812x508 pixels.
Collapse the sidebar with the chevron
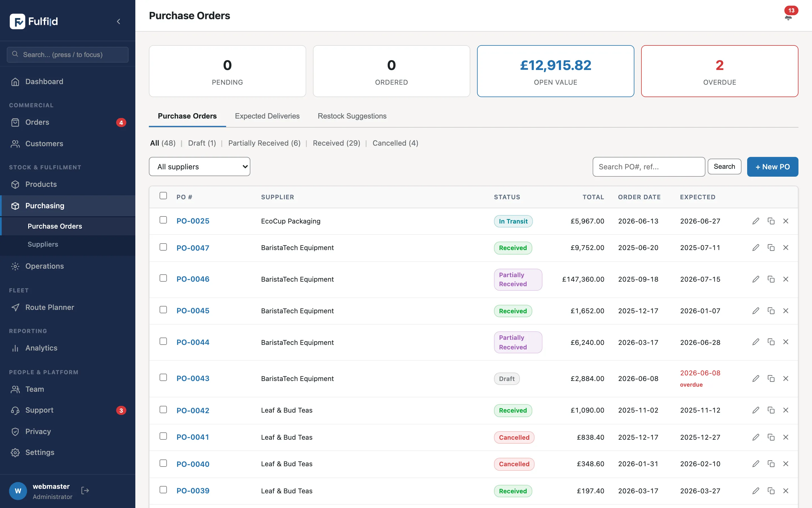(118, 21)
